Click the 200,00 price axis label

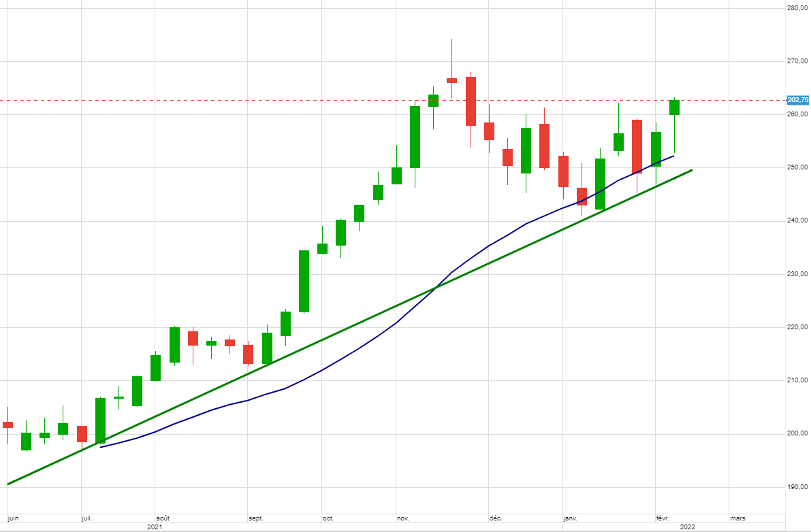[x=797, y=433]
